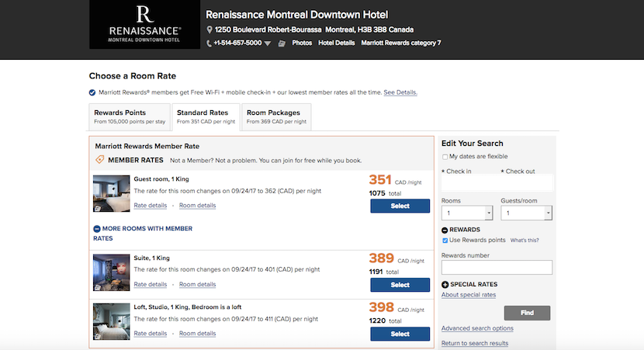The image size is (644, 350).
Task: Collapse More Rooms With Member Rates
Action: click(97, 229)
